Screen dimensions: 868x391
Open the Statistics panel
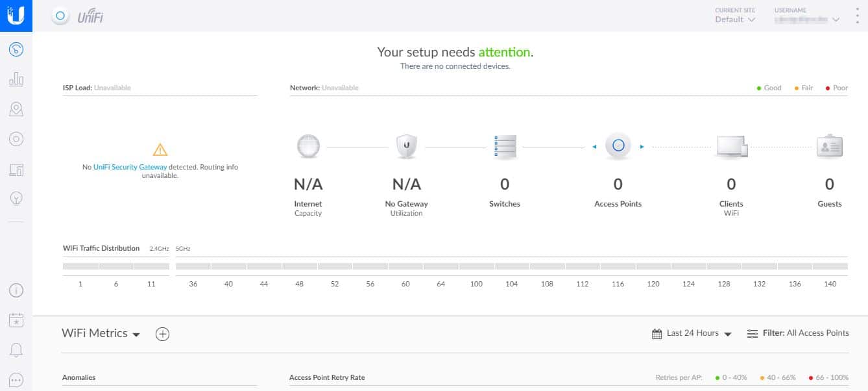coord(16,79)
